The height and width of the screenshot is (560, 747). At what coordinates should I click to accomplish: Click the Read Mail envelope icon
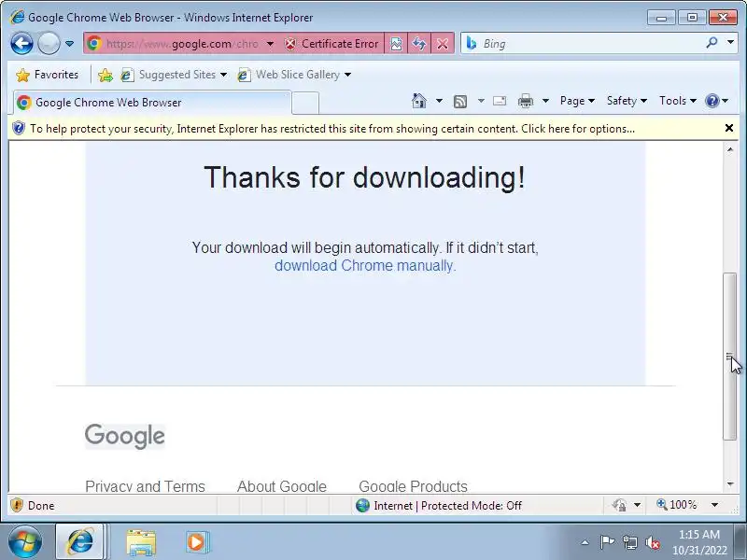pyautogui.click(x=500, y=101)
